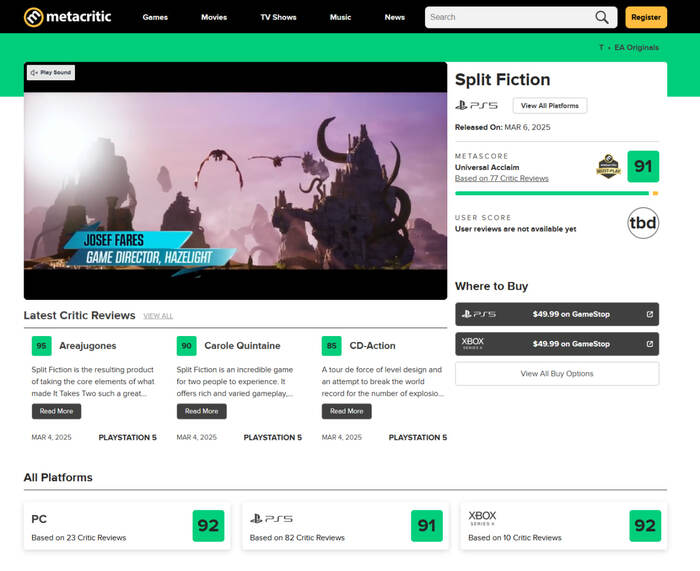The width and height of the screenshot is (700, 571).
Task: Open the News menu
Action: point(395,17)
